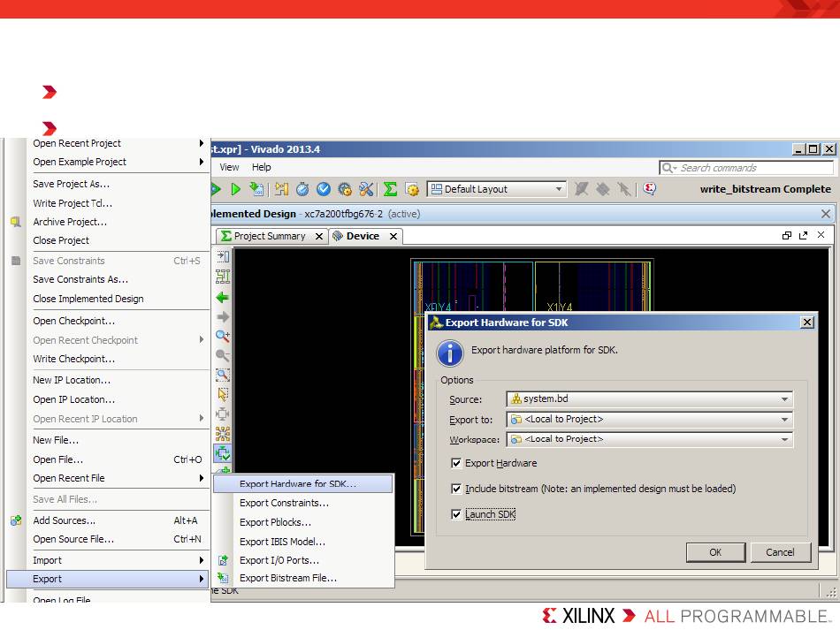
Task: Click the yellow schematic step toolbar icon
Action: (x=280, y=189)
